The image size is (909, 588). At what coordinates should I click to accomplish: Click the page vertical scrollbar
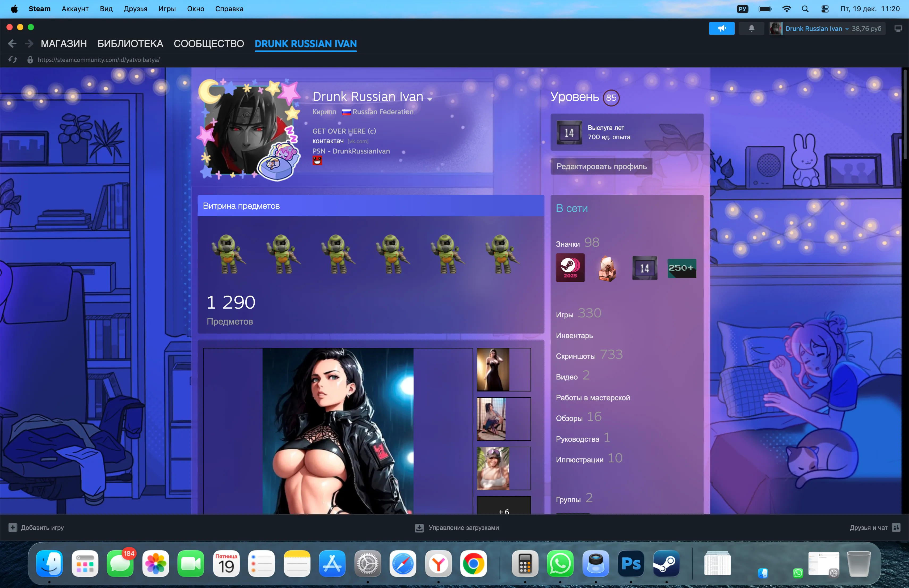click(905, 114)
